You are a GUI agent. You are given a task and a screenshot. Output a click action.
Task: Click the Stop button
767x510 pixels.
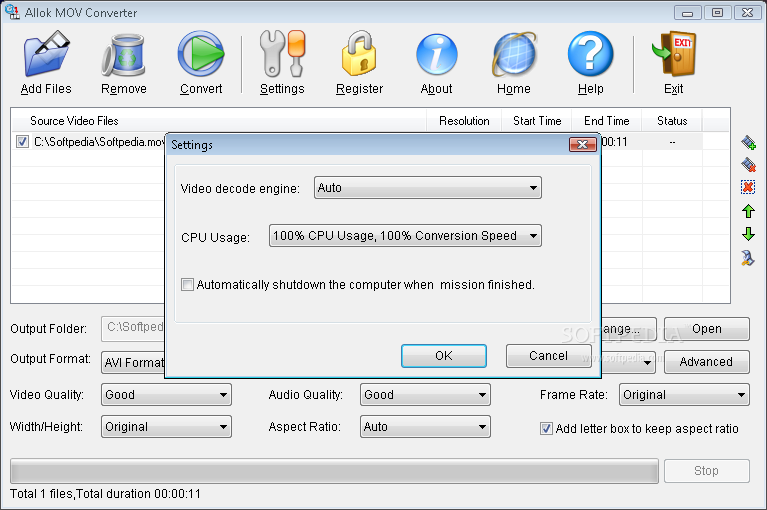pyautogui.click(x=706, y=471)
